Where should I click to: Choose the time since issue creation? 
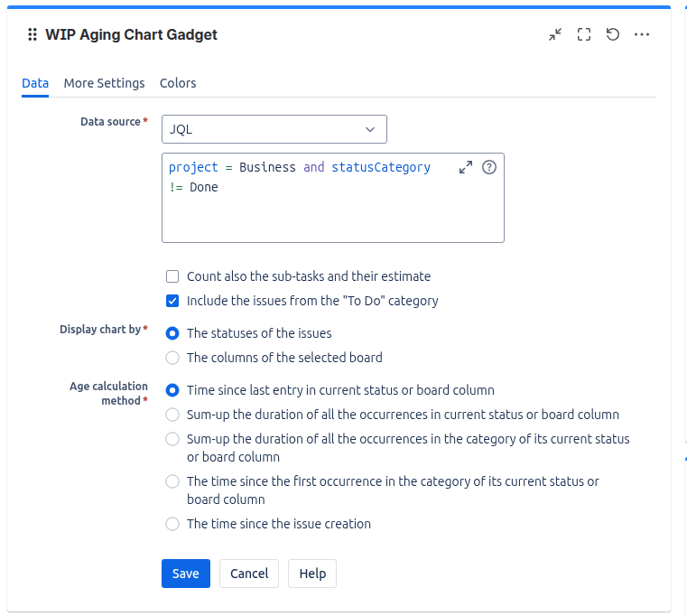pos(172,524)
